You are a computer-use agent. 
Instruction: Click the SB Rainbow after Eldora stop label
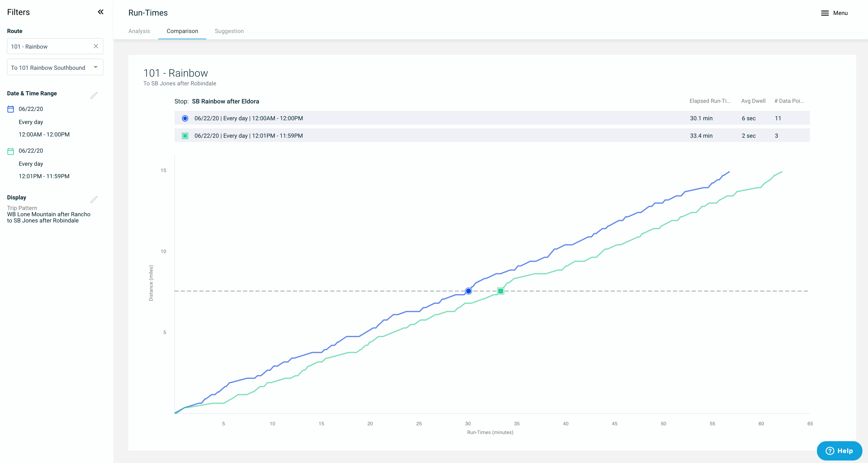[225, 101]
